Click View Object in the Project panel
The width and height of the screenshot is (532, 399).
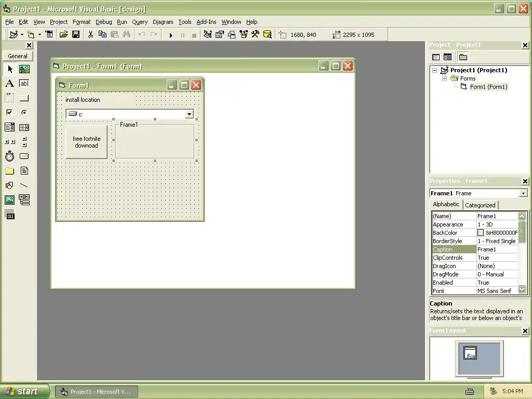click(x=447, y=57)
